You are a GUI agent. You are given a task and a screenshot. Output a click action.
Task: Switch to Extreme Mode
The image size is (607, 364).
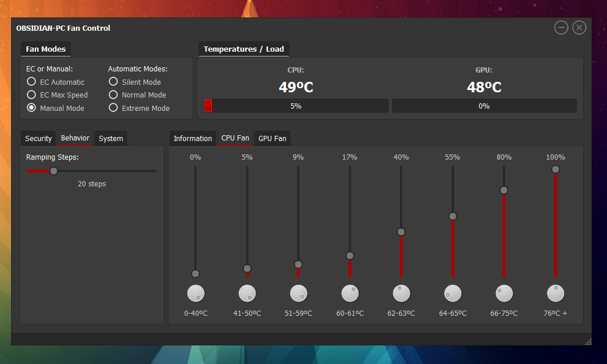click(113, 108)
